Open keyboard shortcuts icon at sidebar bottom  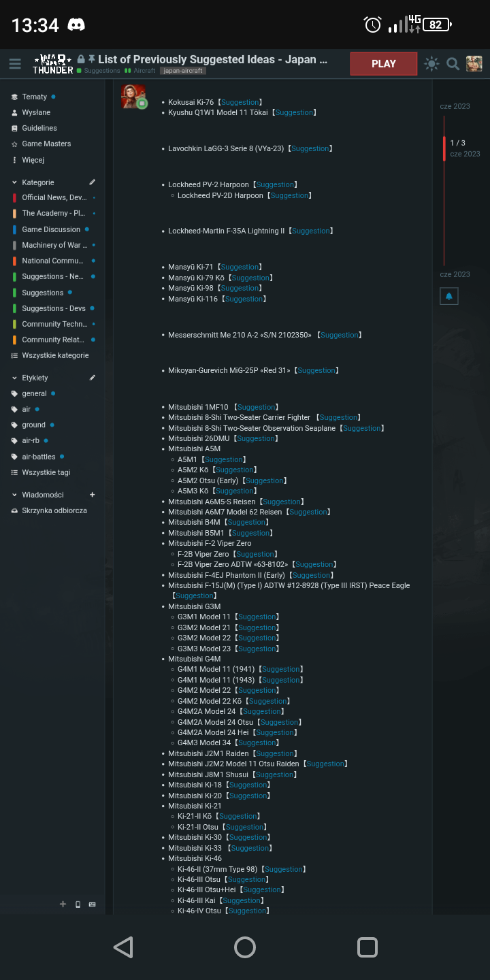click(93, 904)
